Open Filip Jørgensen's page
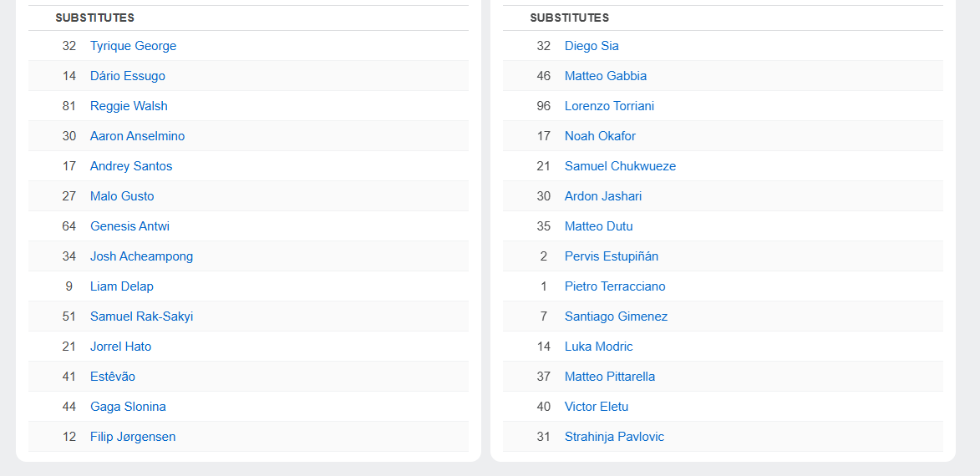The width and height of the screenshot is (980, 476). [133, 437]
